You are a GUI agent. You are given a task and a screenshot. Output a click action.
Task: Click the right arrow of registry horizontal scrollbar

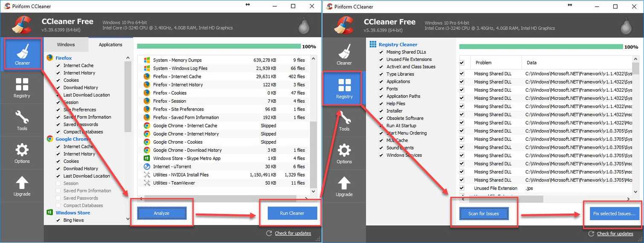click(x=628, y=199)
